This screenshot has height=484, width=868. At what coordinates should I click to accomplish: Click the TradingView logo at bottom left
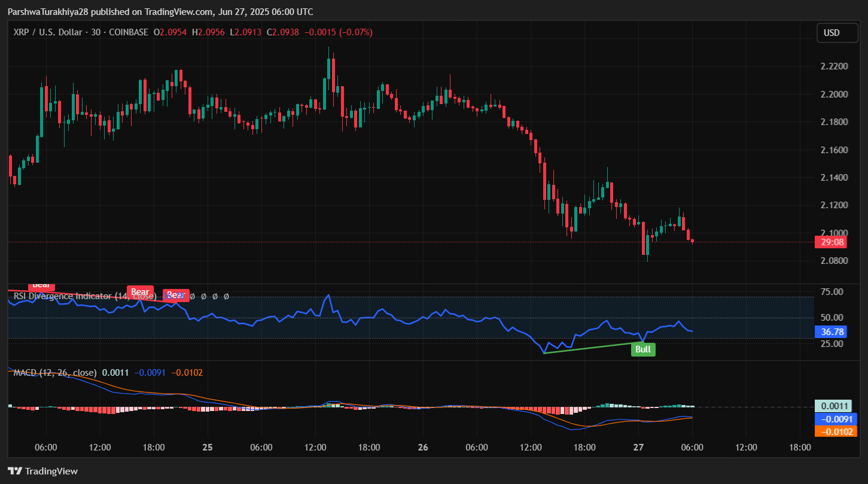point(42,471)
